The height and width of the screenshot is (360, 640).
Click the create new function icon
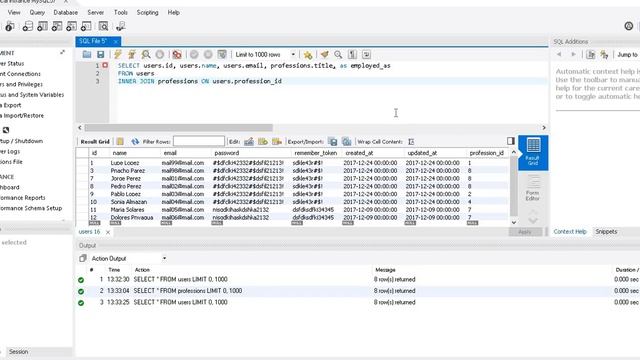pos(86,27)
